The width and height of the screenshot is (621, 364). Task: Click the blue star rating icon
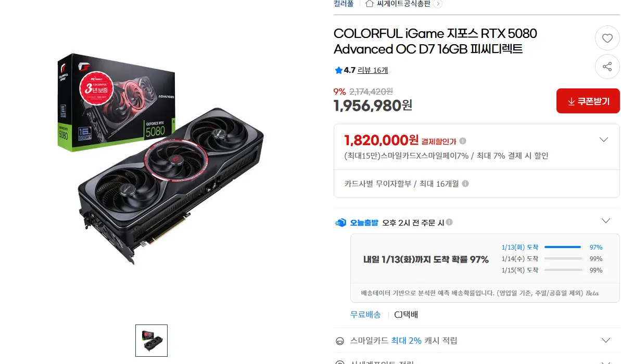point(339,70)
